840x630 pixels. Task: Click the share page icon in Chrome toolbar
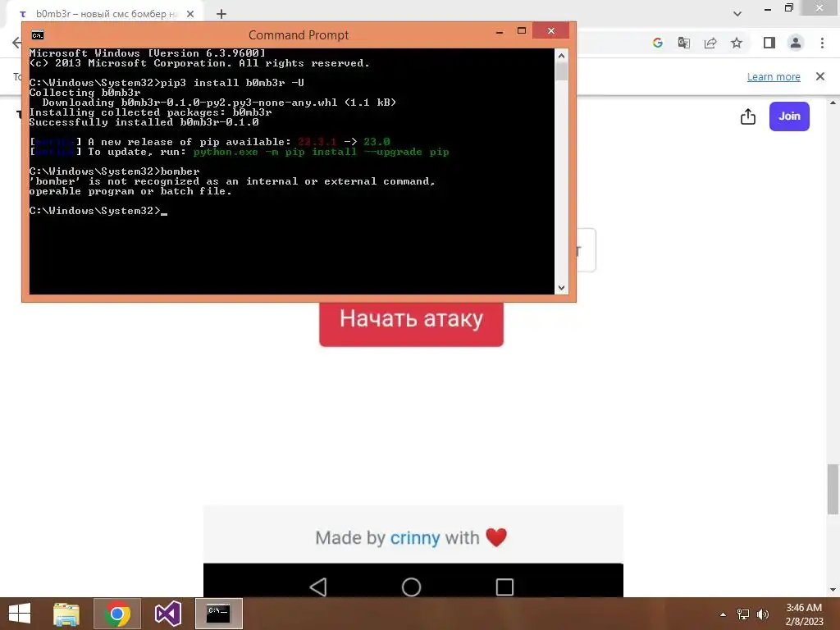point(710,43)
